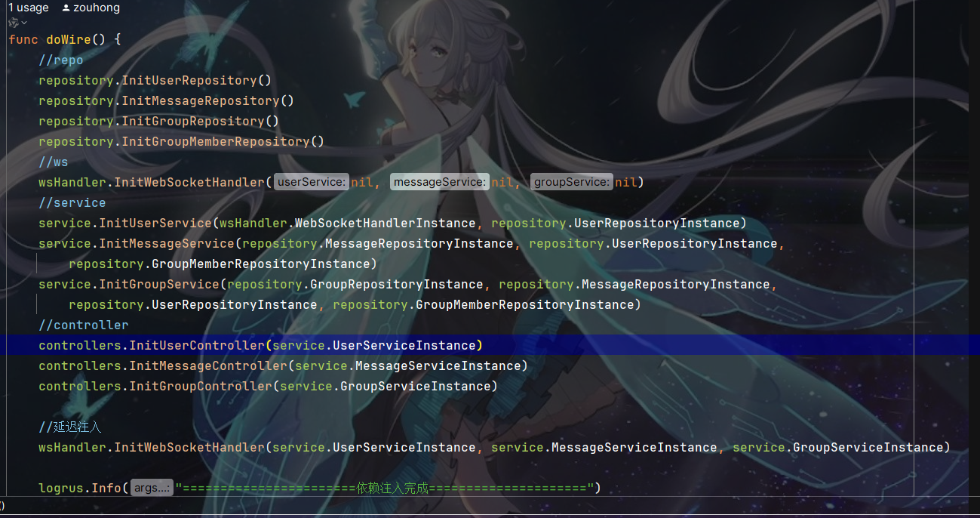Click the person icon beside zouhong
This screenshot has height=518, width=980.
click(66, 8)
